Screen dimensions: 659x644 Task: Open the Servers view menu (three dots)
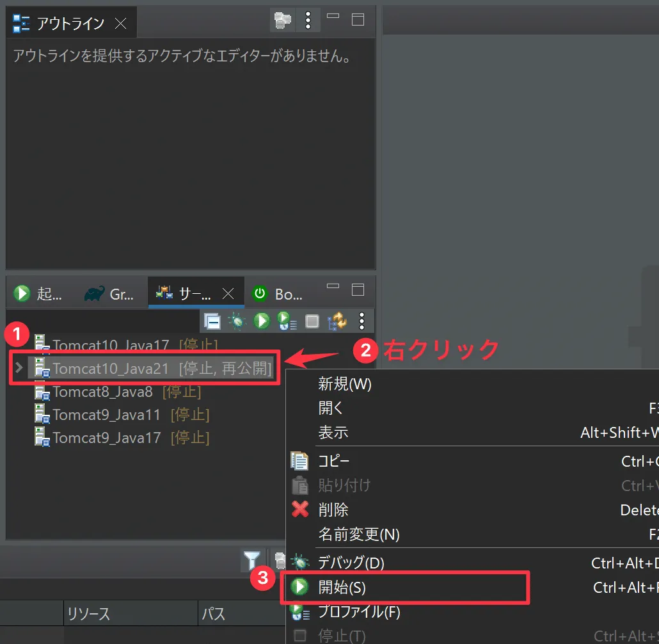click(x=362, y=321)
